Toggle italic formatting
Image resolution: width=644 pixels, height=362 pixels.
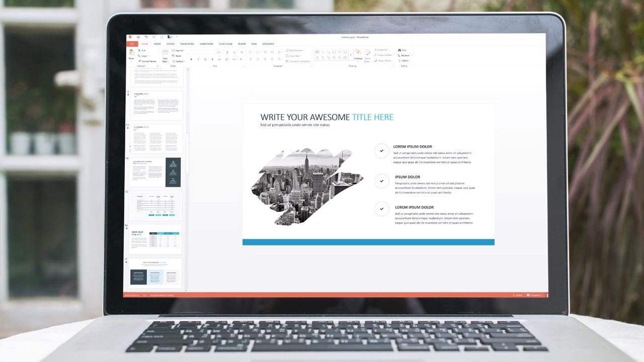click(x=198, y=59)
